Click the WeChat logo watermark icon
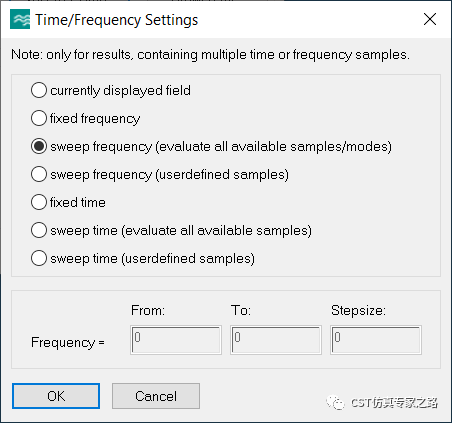Viewport: 452px width, 423px height. [335, 402]
